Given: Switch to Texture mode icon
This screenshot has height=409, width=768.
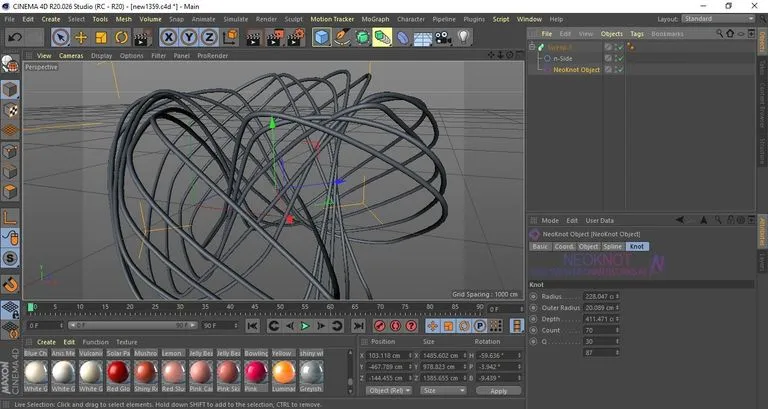Looking at the screenshot, I should [10, 110].
